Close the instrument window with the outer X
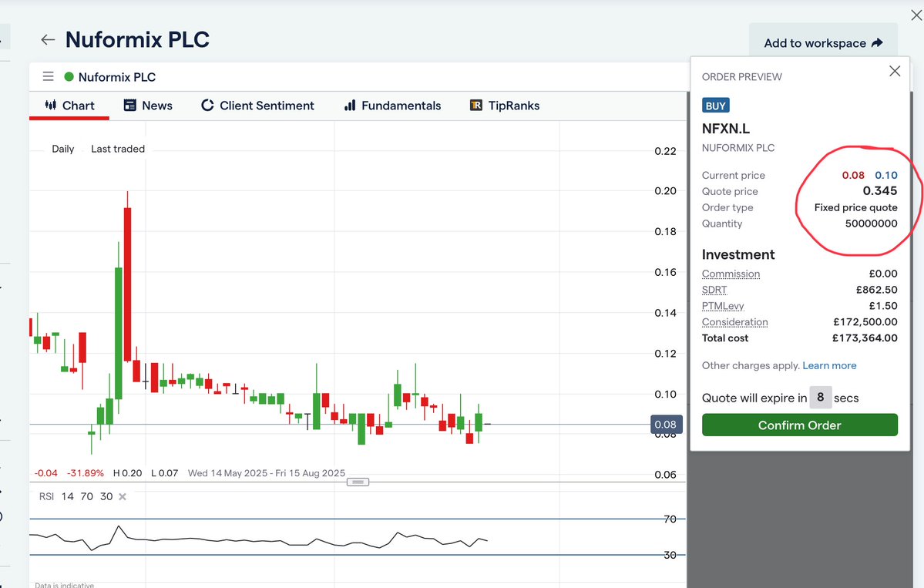The image size is (924, 588). click(916, 15)
